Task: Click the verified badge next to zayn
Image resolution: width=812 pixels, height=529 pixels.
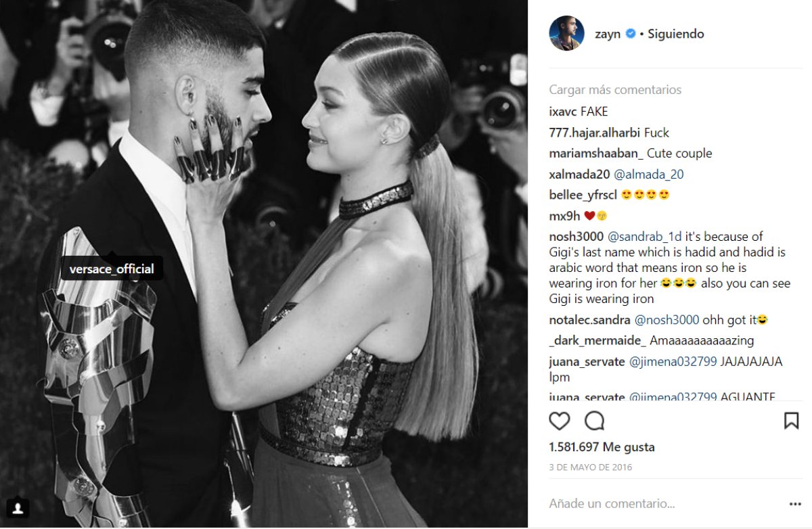Action: [x=631, y=34]
